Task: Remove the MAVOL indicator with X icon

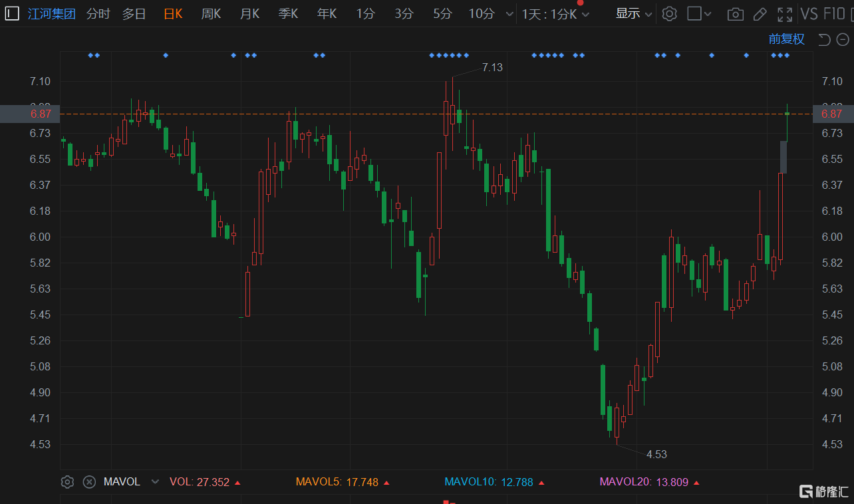Action: pyautogui.click(x=88, y=482)
